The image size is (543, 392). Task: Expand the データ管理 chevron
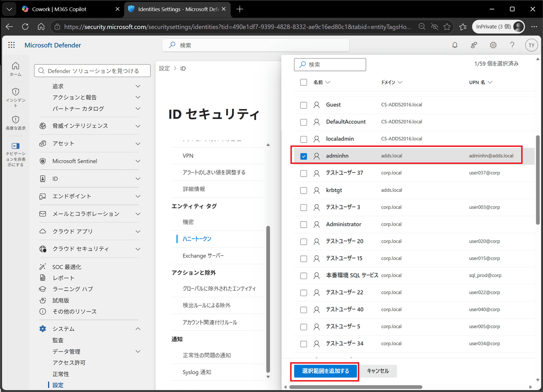tap(138, 351)
